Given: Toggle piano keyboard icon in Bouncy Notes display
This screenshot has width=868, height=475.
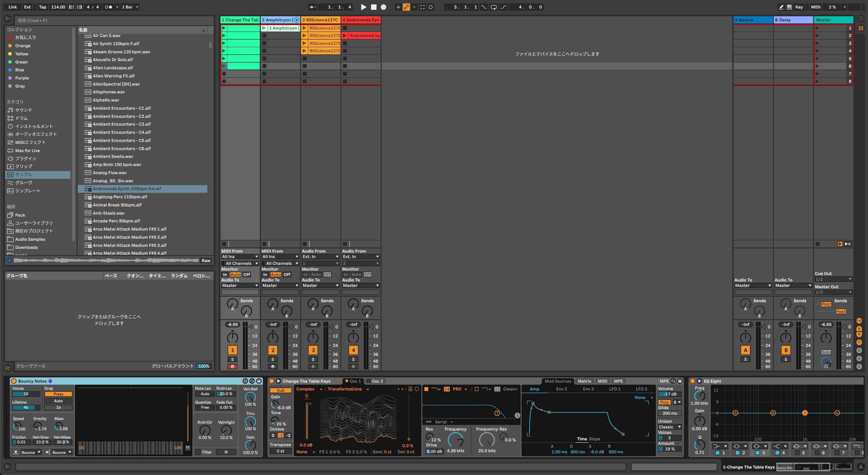Looking at the screenshot, I should click(188, 448).
